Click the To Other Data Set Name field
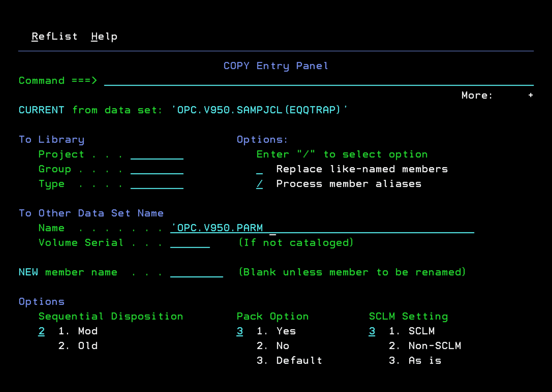The height and width of the screenshot is (392, 552). click(x=322, y=228)
